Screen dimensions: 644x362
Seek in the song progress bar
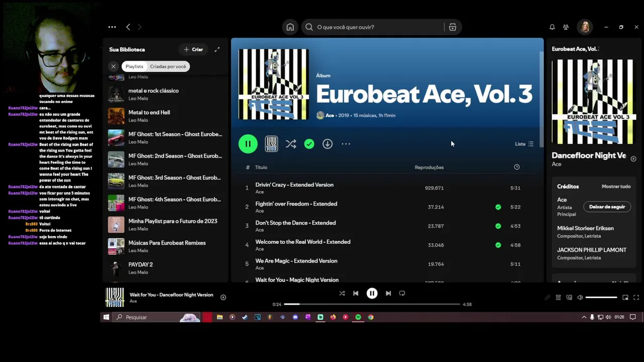pyautogui.click(x=372, y=304)
